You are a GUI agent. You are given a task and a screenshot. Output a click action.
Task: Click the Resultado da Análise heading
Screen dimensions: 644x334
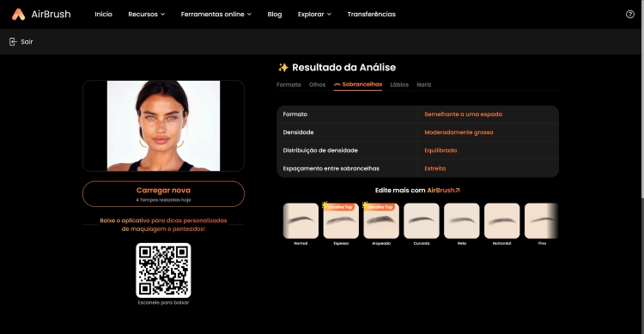coord(343,67)
